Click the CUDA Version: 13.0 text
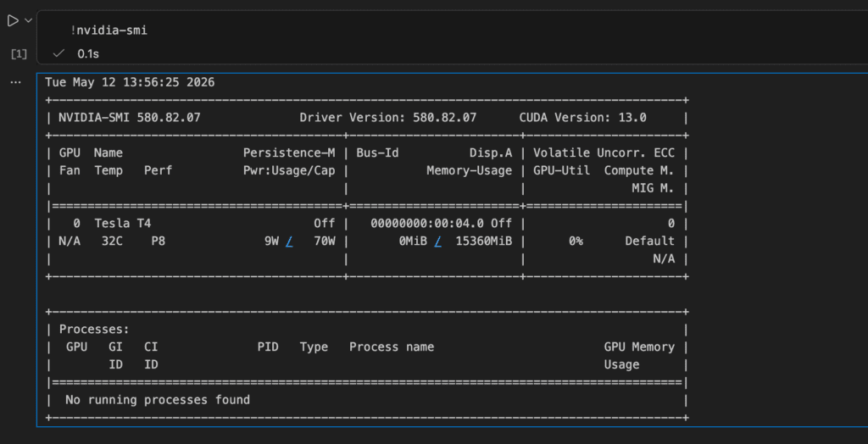This screenshot has width=868, height=444. tap(583, 118)
